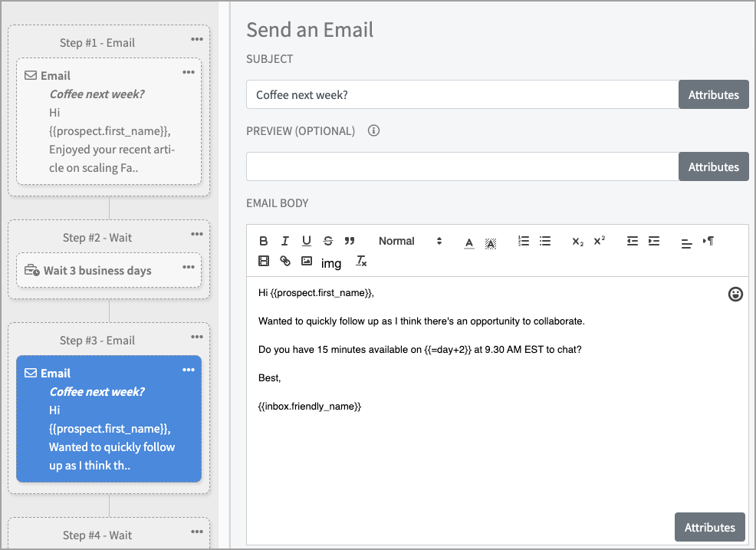Insert a link using the link icon
The image size is (756, 550).
pos(285,262)
